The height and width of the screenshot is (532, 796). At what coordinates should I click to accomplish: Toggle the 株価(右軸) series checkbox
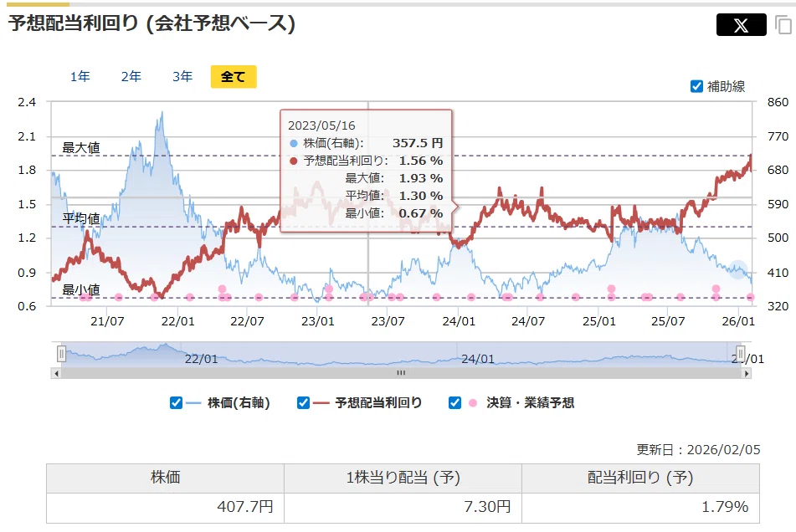176,402
